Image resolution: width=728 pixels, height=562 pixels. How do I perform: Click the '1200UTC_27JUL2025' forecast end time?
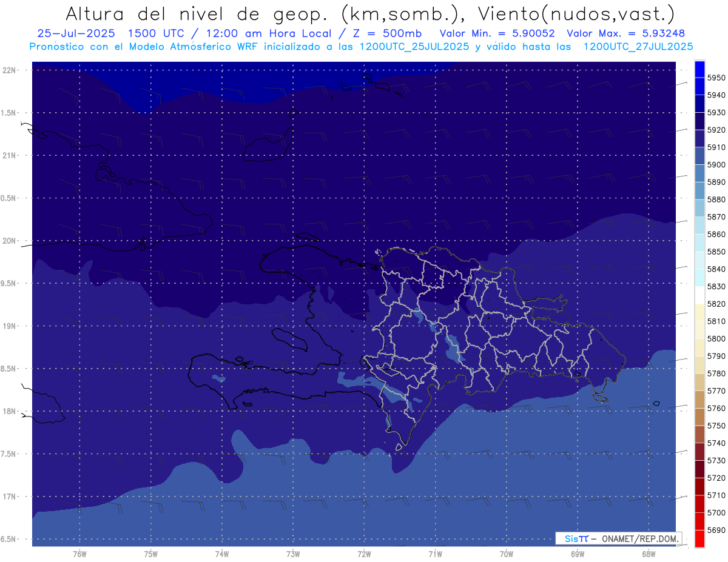(638, 47)
